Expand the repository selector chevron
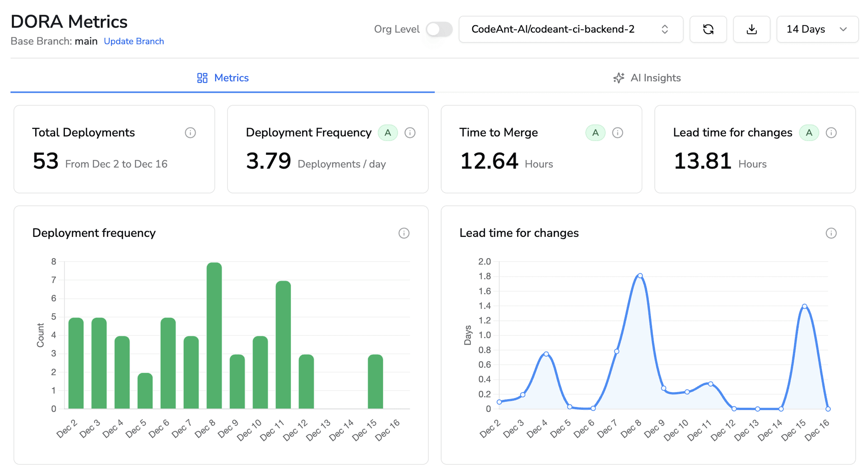This screenshot has width=868, height=473. tap(665, 29)
